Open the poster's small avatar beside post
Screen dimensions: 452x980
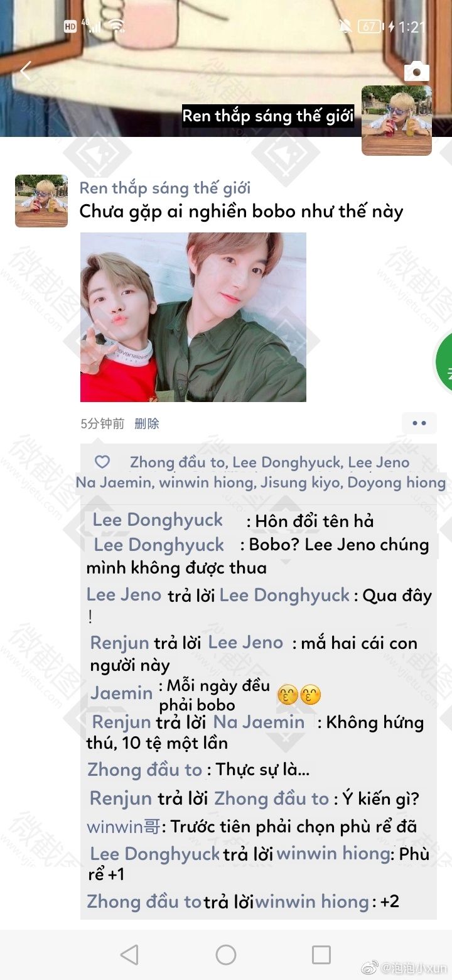pos(41,201)
